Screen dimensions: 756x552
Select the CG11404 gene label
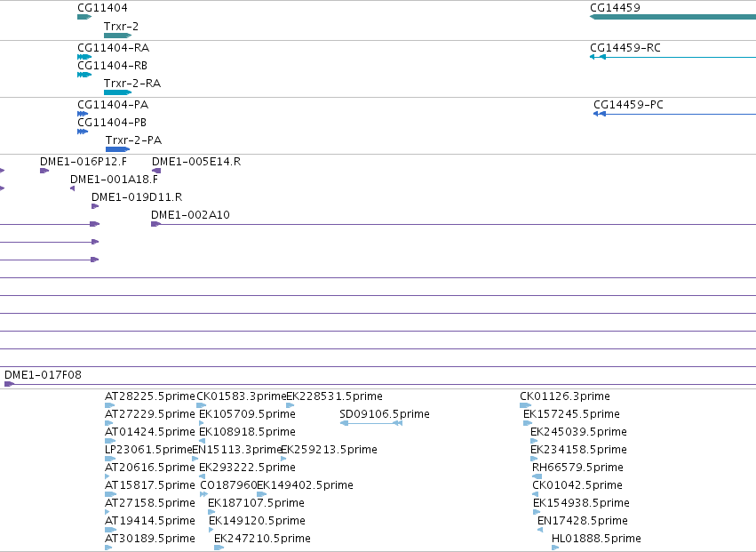[102, 8]
